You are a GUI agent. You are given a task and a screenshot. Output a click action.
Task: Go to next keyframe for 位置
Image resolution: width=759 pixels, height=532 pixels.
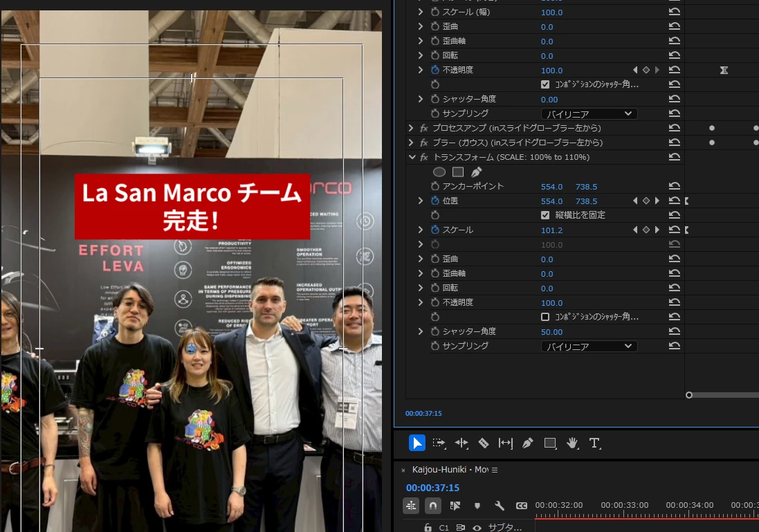coord(657,201)
